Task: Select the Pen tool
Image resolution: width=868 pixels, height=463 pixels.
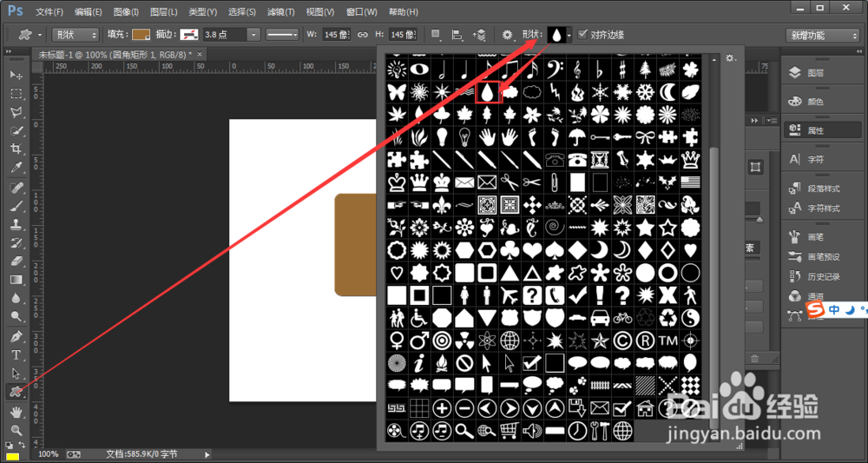Action: pyautogui.click(x=16, y=336)
